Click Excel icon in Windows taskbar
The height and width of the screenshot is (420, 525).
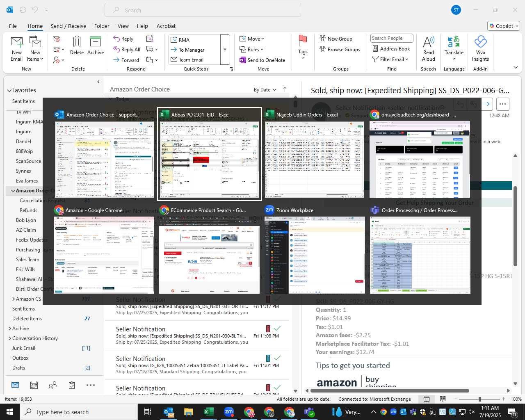(x=208, y=412)
